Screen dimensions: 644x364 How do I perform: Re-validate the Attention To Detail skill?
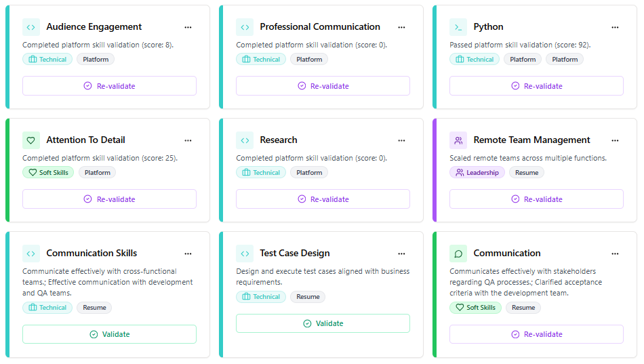coord(109,199)
